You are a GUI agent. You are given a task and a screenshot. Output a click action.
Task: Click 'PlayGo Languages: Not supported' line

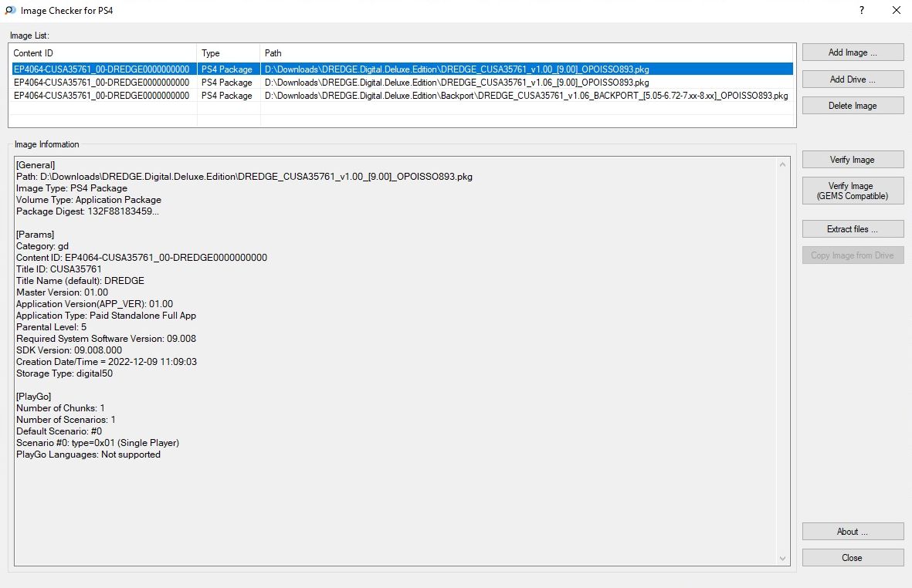pyautogui.click(x=88, y=455)
